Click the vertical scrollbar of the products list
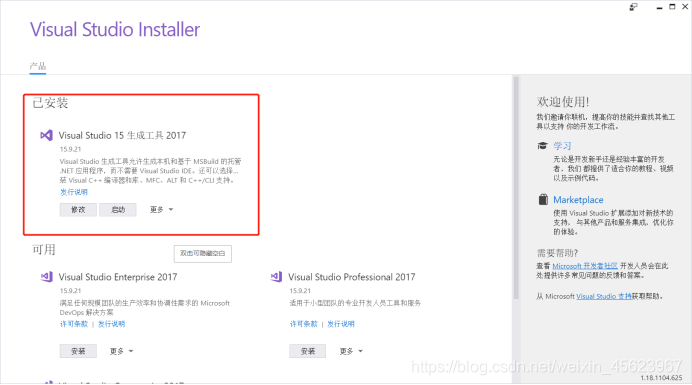 point(515,189)
